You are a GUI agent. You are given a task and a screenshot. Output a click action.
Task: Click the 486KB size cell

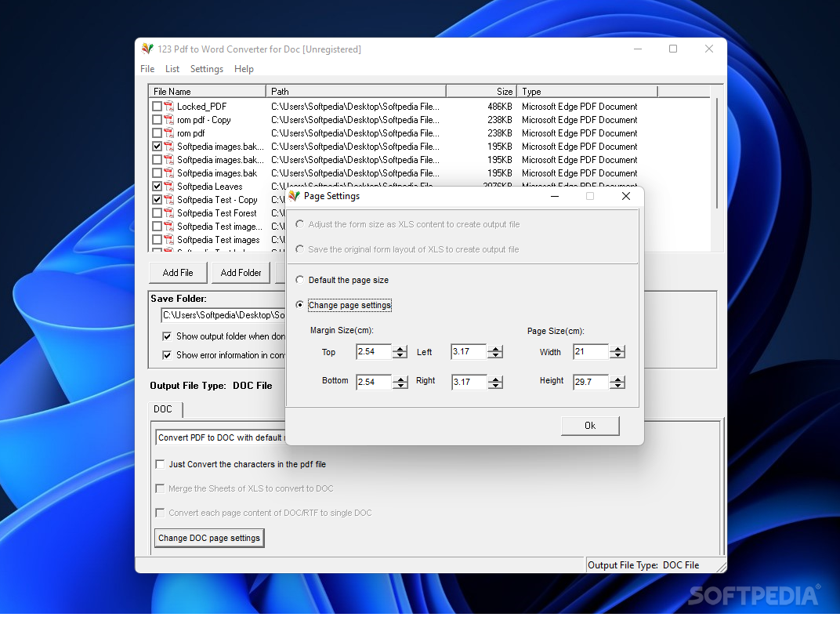click(x=499, y=106)
